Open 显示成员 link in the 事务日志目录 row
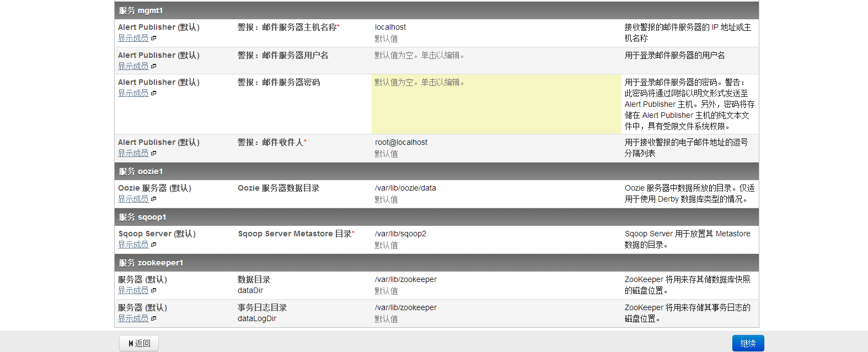The height and width of the screenshot is (352, 868). 133,318
